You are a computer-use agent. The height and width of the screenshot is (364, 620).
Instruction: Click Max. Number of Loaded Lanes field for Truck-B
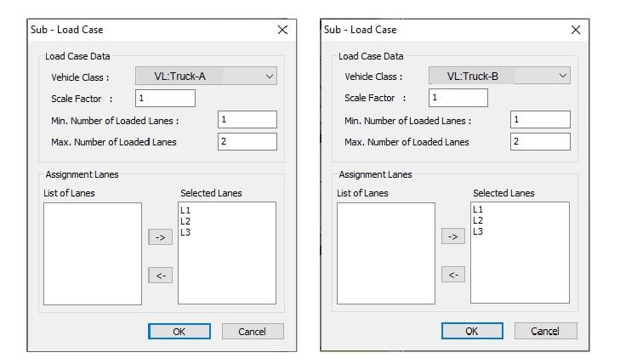(x=540, y=141)
